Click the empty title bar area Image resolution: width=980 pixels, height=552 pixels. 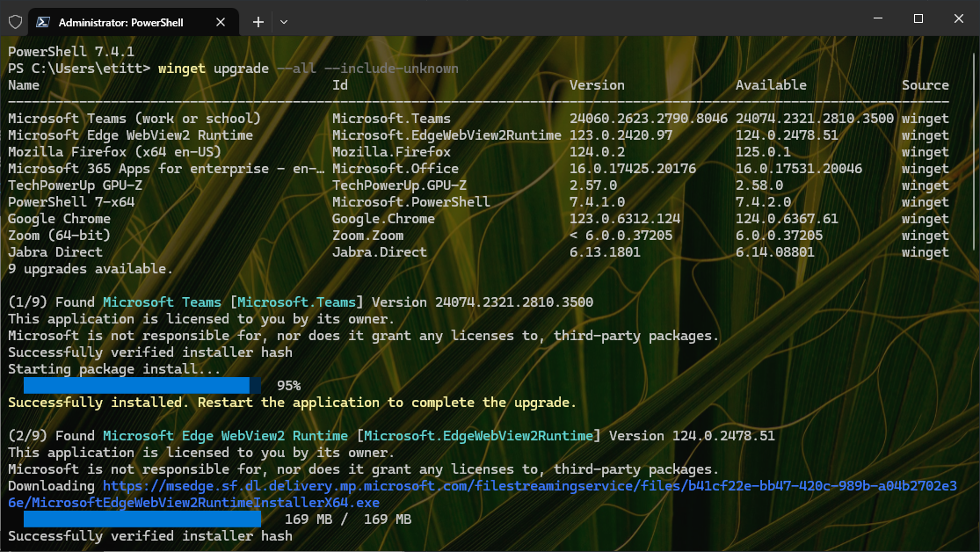[x=571, y=18]
